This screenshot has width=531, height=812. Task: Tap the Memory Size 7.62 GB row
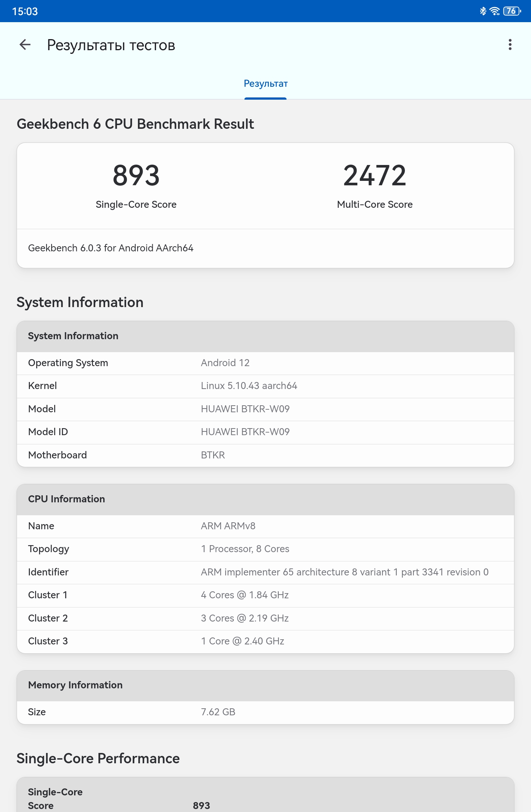[x=265, y=712]
